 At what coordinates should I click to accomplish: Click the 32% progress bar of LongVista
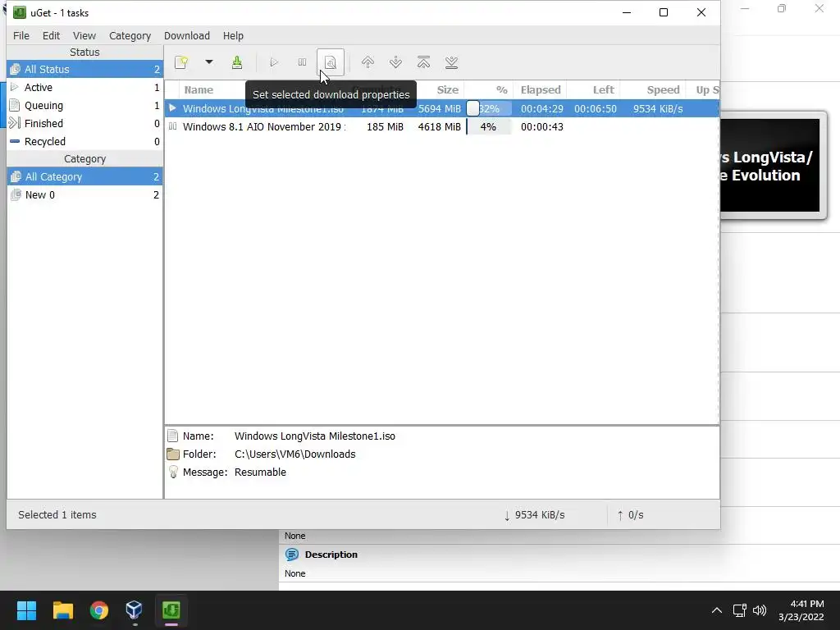(489, 109)
